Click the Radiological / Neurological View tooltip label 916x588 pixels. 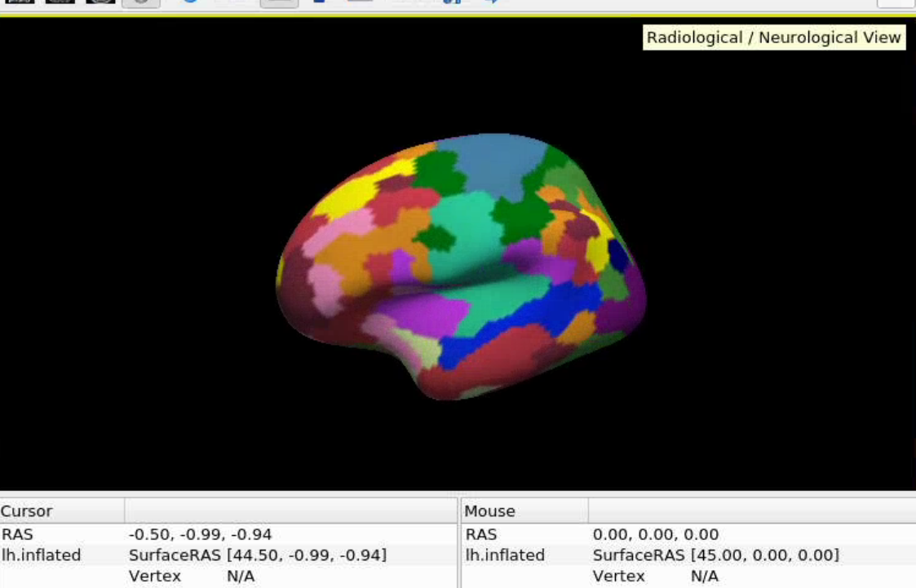pos(773,38)
